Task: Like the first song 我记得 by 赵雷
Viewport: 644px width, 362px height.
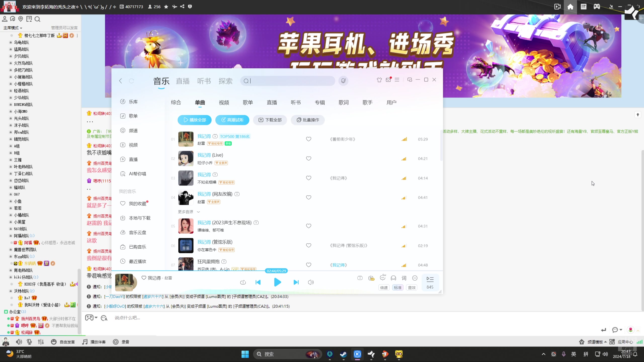Action: pyautogui.click(x=309, y=139)
